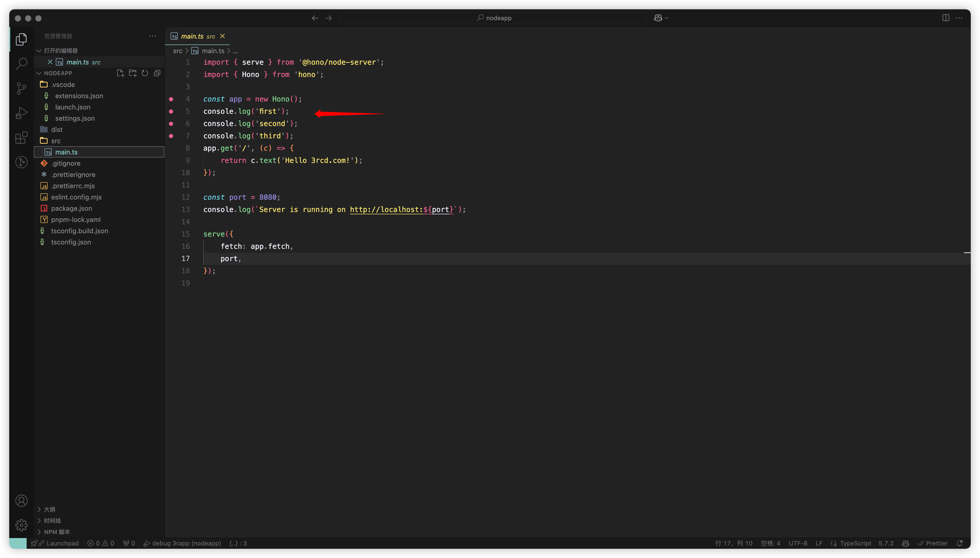Click the Refresh Explorer icon
Viewport: 980px width, 558px height.
coord(145,73)
